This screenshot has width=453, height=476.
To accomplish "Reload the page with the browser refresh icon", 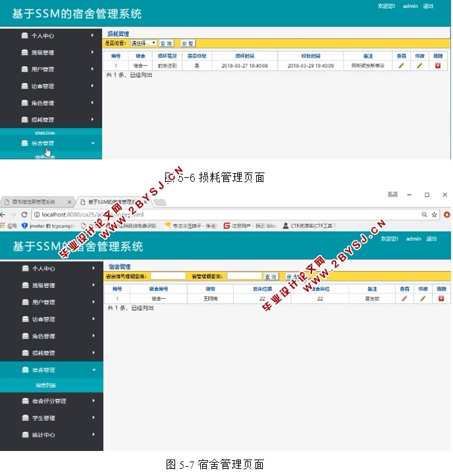I will point(24,215).
